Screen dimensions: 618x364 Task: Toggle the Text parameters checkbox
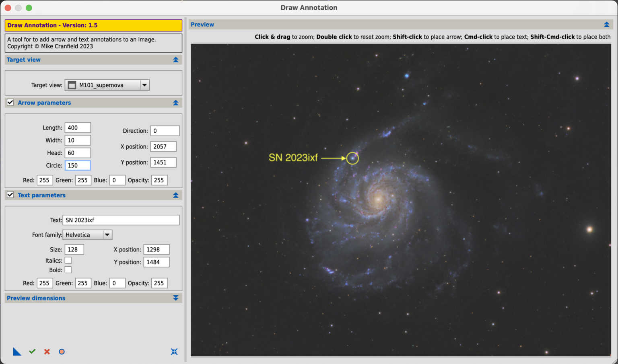(x=10, y=195)
